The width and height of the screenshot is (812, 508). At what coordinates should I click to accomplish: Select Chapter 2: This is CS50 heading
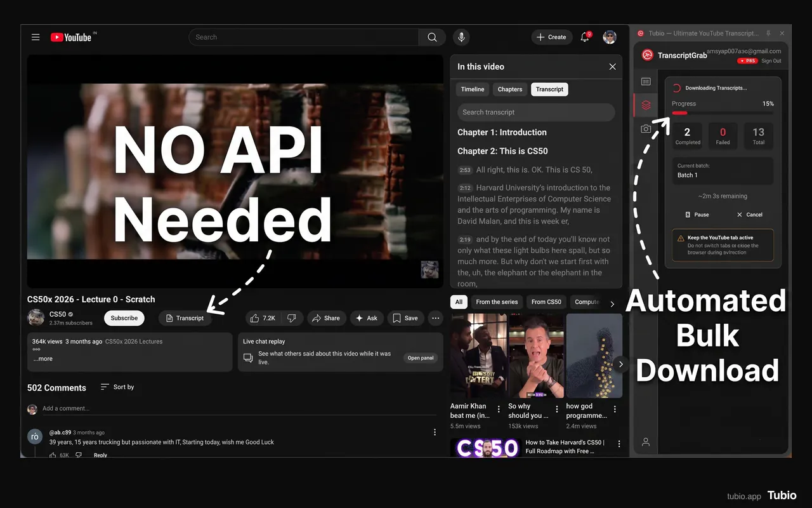(x=502, y=151)
